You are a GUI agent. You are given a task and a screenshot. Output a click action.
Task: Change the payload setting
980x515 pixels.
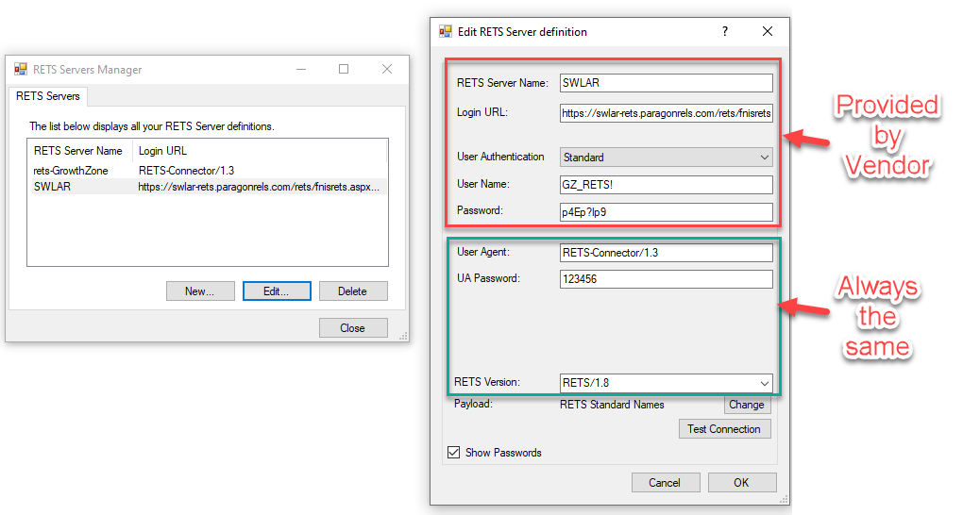[x=746, y=405]
